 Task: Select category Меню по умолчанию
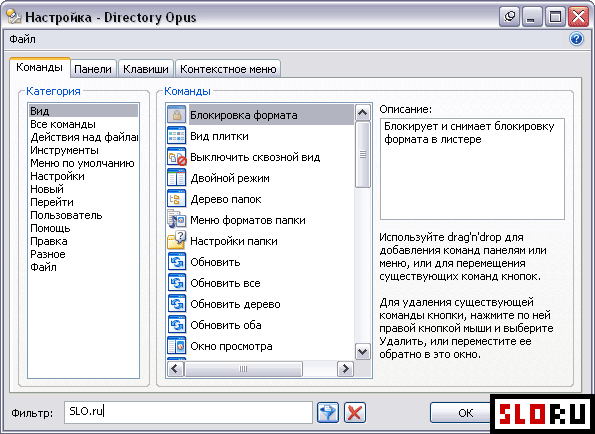tap(83, 163)
